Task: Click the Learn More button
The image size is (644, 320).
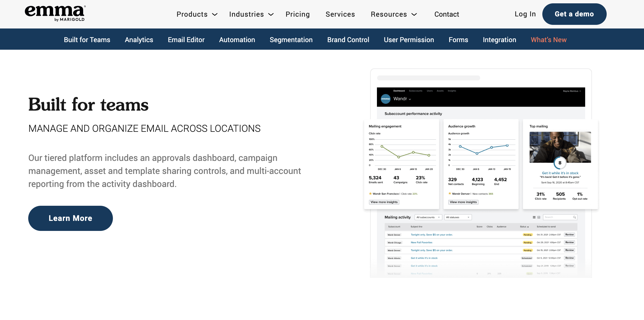Action: tap(70, 218)
